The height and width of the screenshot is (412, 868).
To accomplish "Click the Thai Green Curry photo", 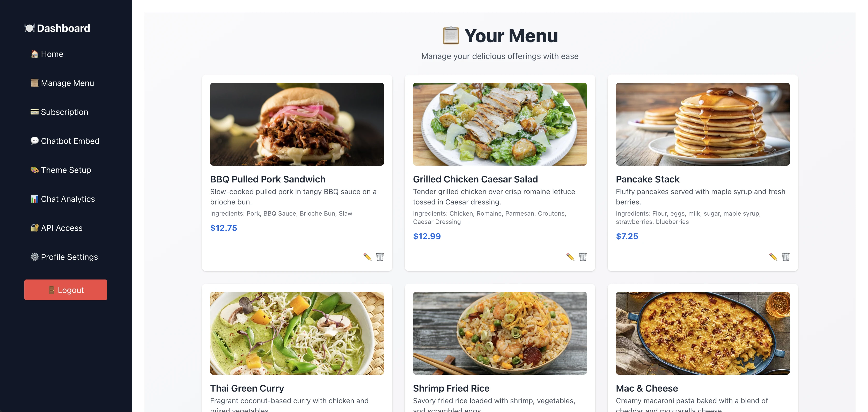I will (x=297, y=333).
